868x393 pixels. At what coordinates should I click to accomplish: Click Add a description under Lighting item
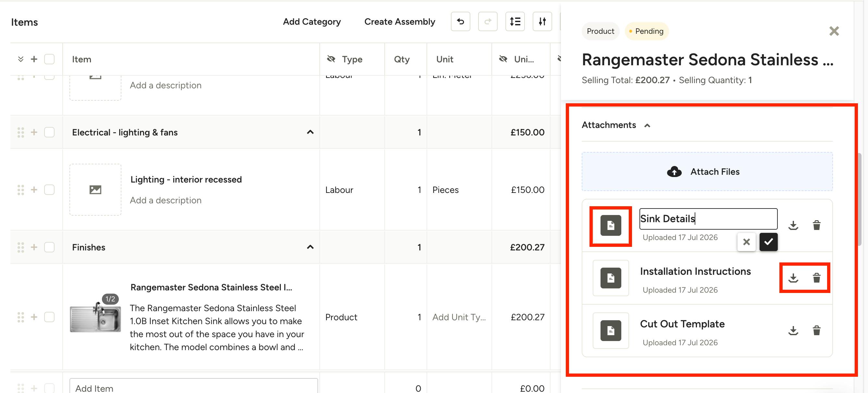tap(166, 200)
